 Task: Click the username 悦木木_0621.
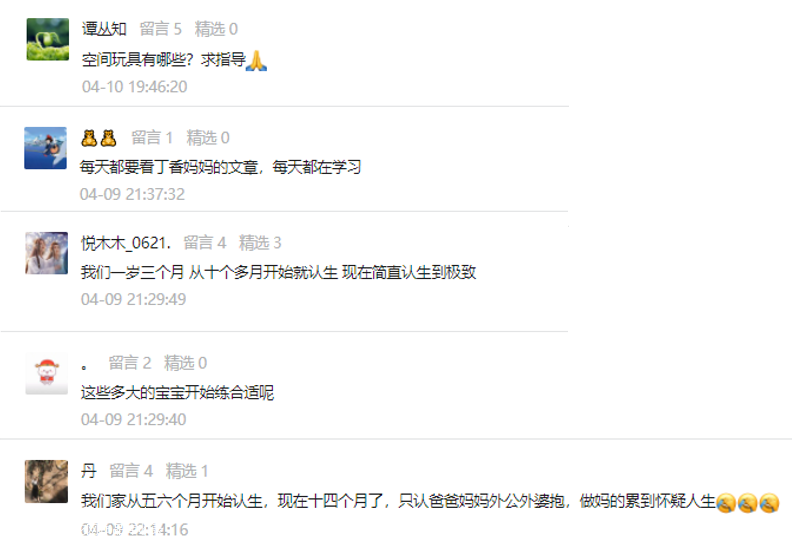tap(126, 243)
